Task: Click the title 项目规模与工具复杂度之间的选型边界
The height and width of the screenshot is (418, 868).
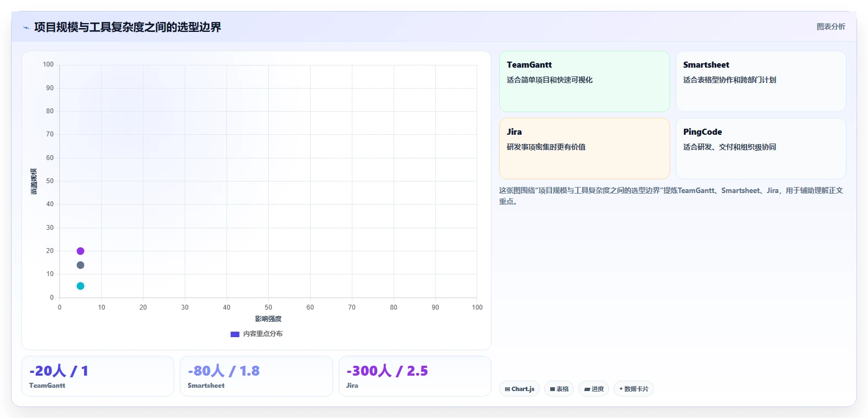Action: click(x=128, y=27)
